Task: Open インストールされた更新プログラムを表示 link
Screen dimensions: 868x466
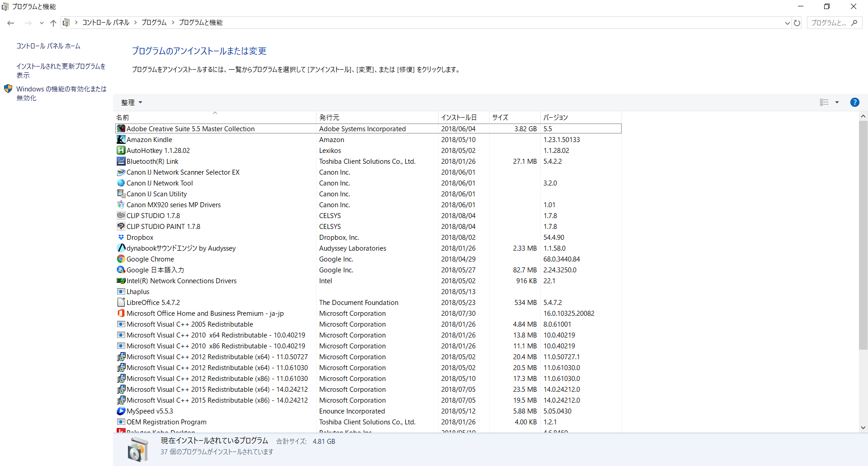Action: click(61, 71)
